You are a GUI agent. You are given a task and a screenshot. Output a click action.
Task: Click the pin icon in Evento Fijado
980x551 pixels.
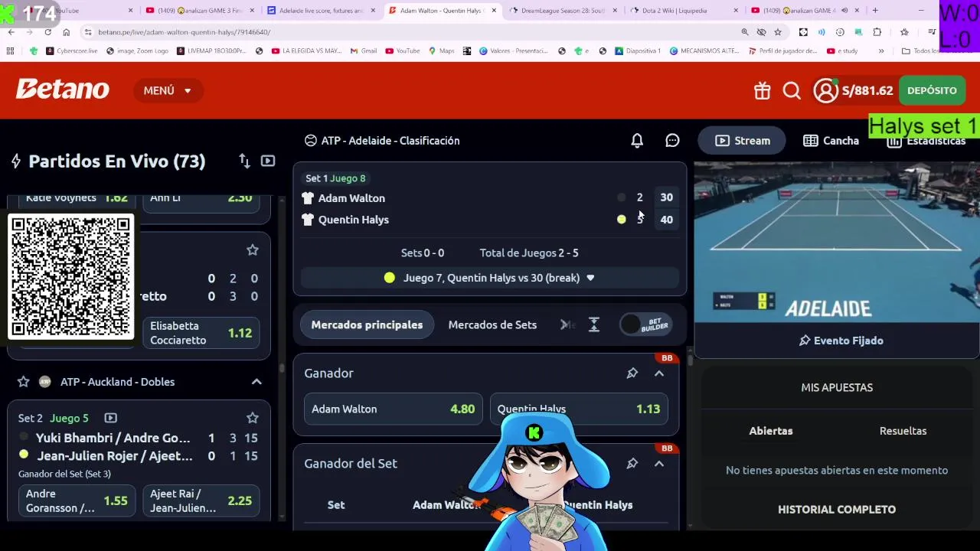click(805, 341)
